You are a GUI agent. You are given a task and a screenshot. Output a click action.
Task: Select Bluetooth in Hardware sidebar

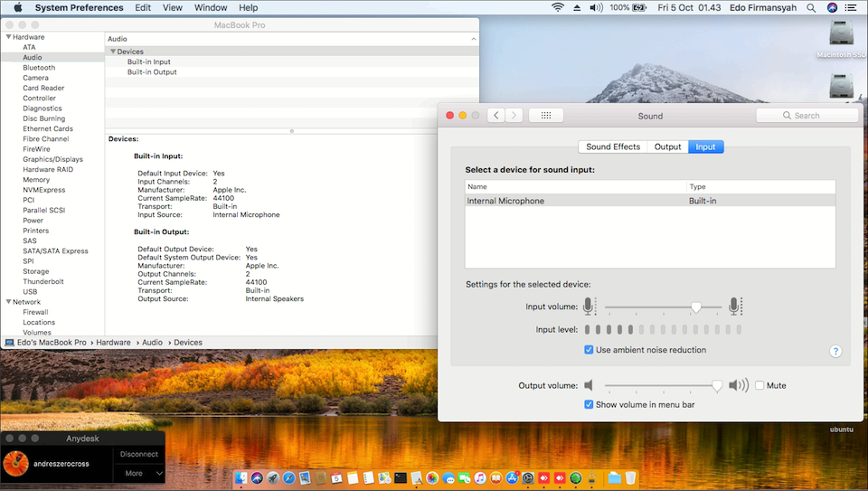(x=39, y=68)
